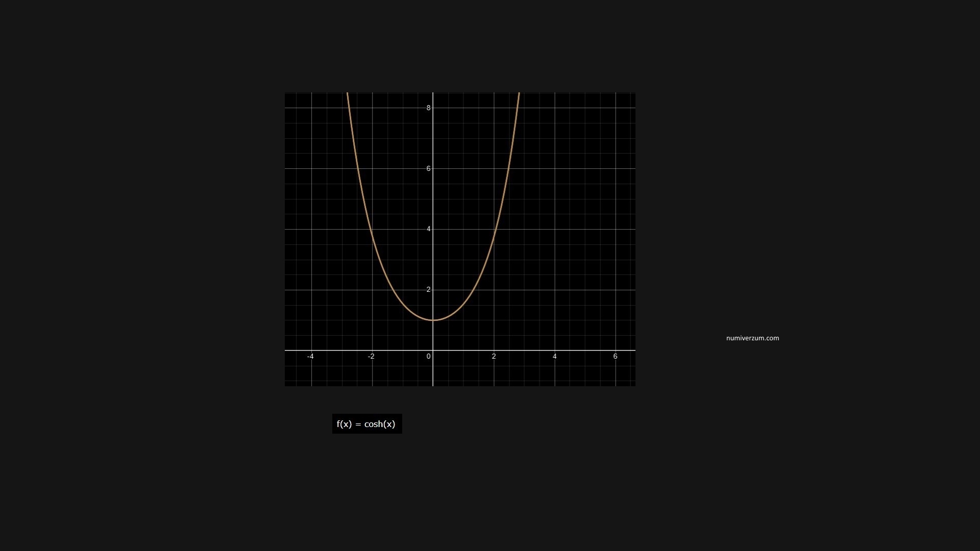Click the y-axis label 4
Image resolution: width=980 pixels, height=551 pixels.
pos(428,229)
